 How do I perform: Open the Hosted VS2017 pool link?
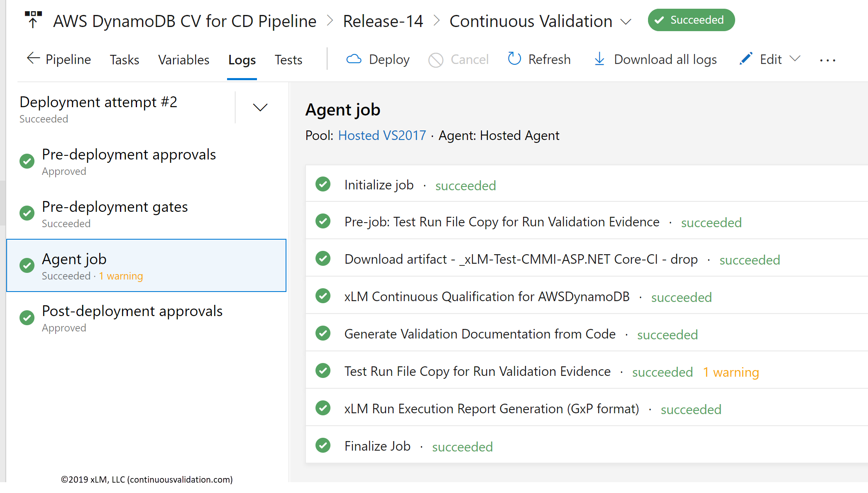(x=382, y=135)
